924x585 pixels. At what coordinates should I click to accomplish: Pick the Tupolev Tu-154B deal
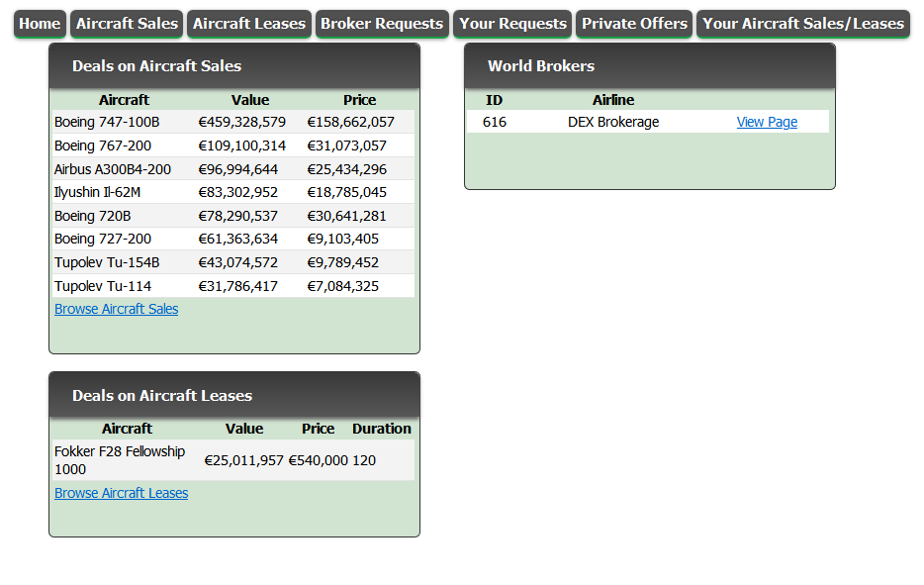click(107, 262)
